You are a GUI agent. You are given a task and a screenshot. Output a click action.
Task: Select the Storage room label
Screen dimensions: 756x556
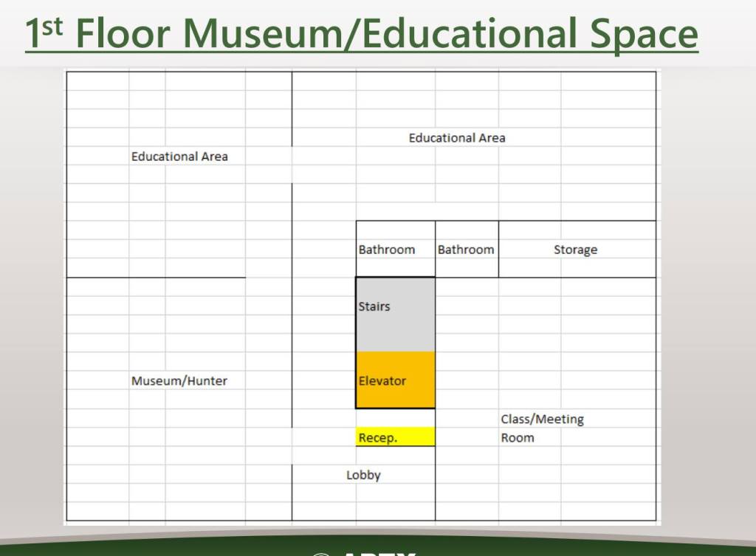(575, 250)
